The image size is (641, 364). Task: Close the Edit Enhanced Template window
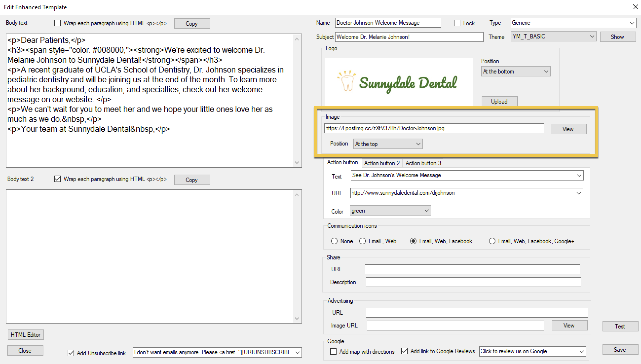click(x=636, y=7)
